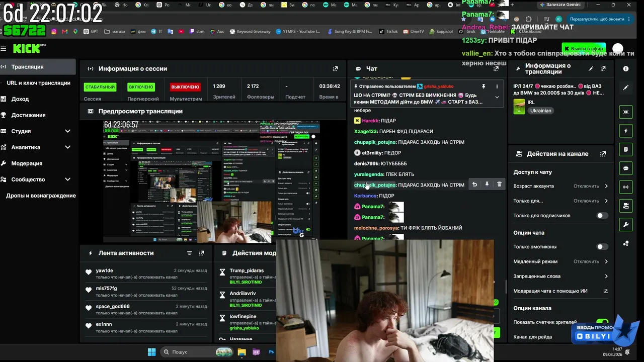This screenshot has width=644, height=362.
Task: Pop out the Чат panel
Action: tap(496, 69)
